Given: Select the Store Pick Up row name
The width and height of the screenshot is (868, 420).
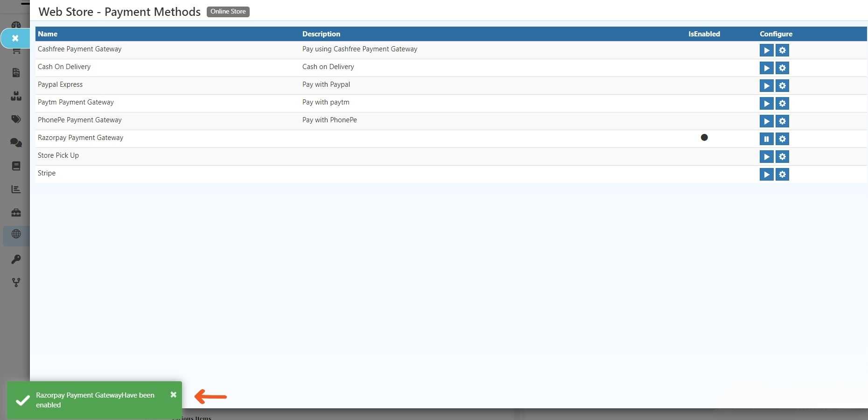Looking at the screenshot, I should (x=58, y=155).
